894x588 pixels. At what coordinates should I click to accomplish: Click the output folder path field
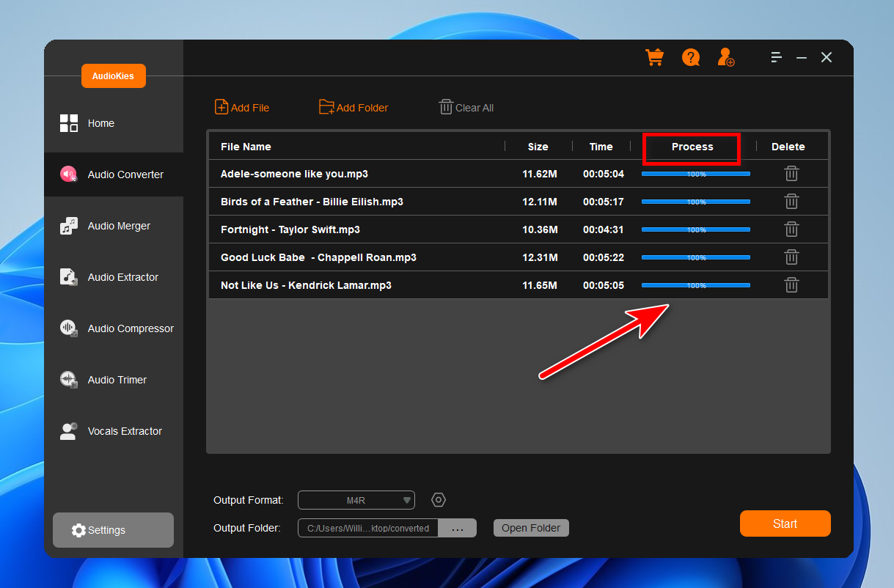pos(368,528)
